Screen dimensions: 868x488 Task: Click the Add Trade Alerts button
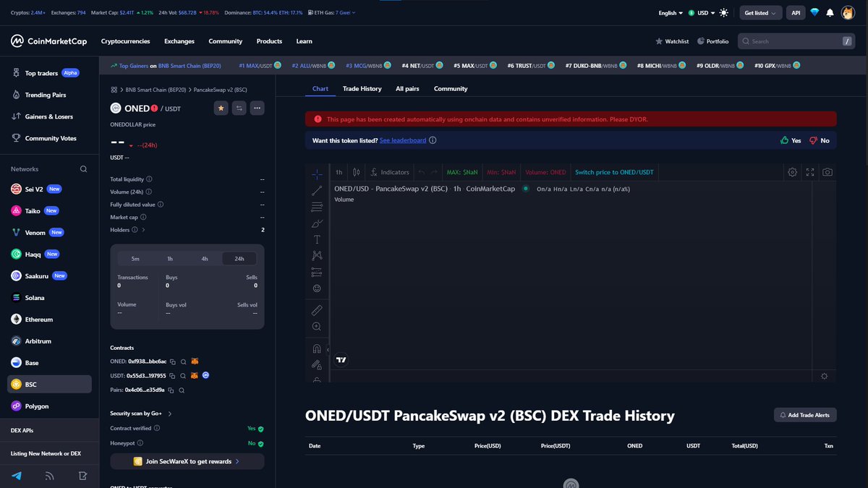point(805,414)
